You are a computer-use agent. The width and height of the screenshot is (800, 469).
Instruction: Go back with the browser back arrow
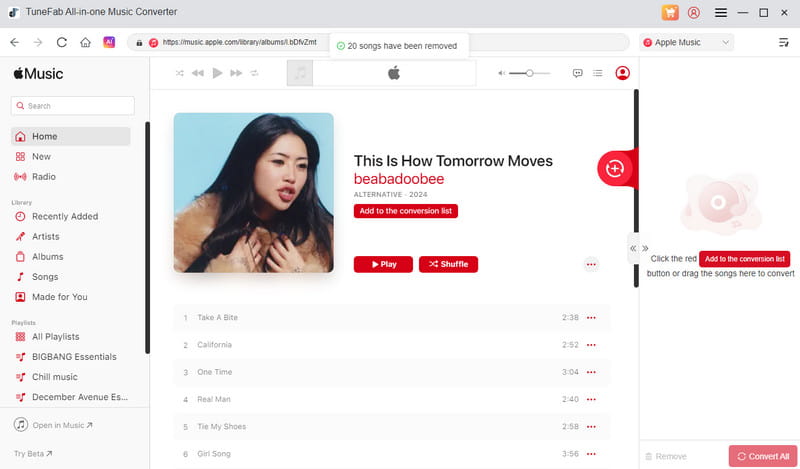pyautogui.click(x=15, y=42)
